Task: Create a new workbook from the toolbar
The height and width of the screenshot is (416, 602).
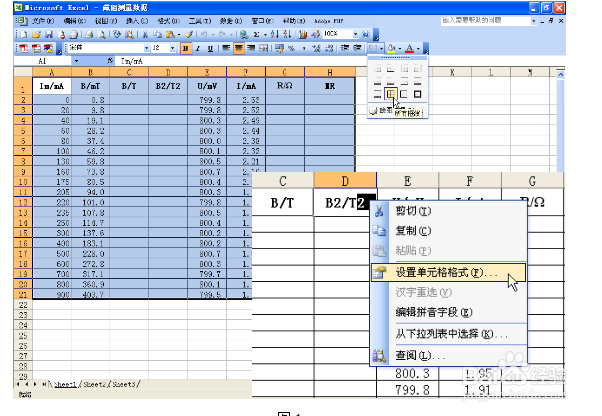Action: (x=24, y=35)
